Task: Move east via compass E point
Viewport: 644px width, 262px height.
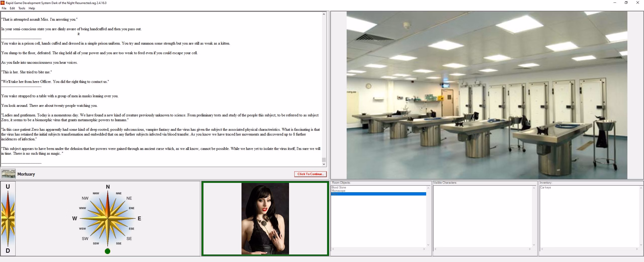Action: pyautogui.click(x=139, y=218)
